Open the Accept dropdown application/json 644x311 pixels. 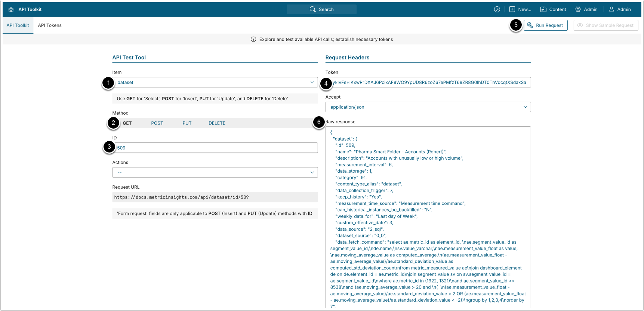tap(428, 107)
